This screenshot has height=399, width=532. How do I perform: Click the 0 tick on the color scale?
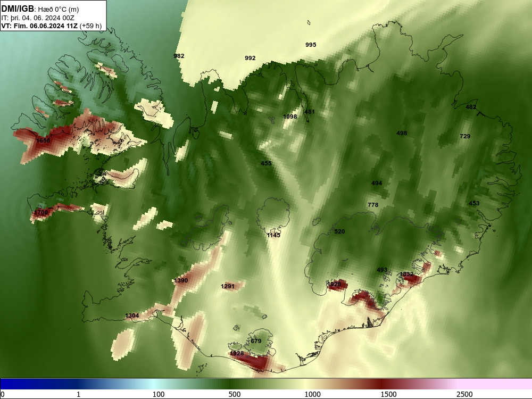3,394
